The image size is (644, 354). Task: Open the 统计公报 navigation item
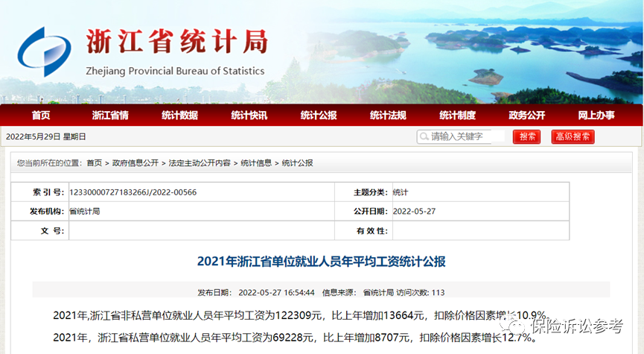tap(319, 116)
